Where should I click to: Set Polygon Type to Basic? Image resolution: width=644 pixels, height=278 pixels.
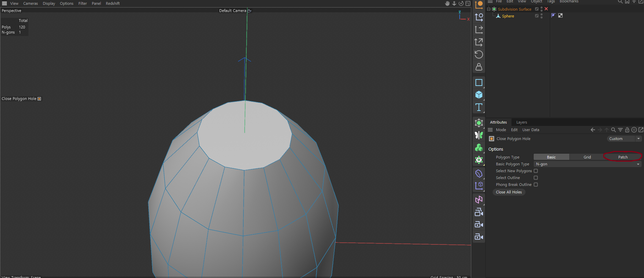552,157
